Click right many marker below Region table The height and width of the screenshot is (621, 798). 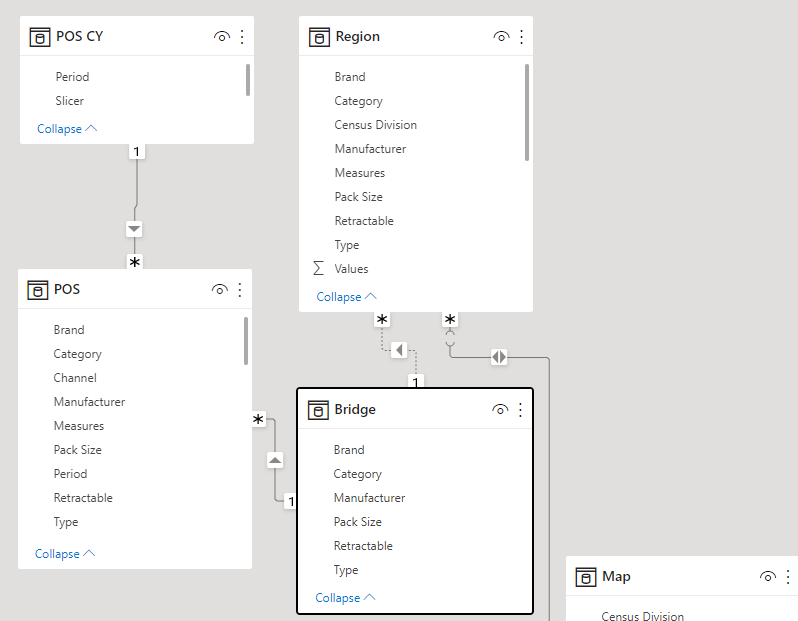pos(450,320)
